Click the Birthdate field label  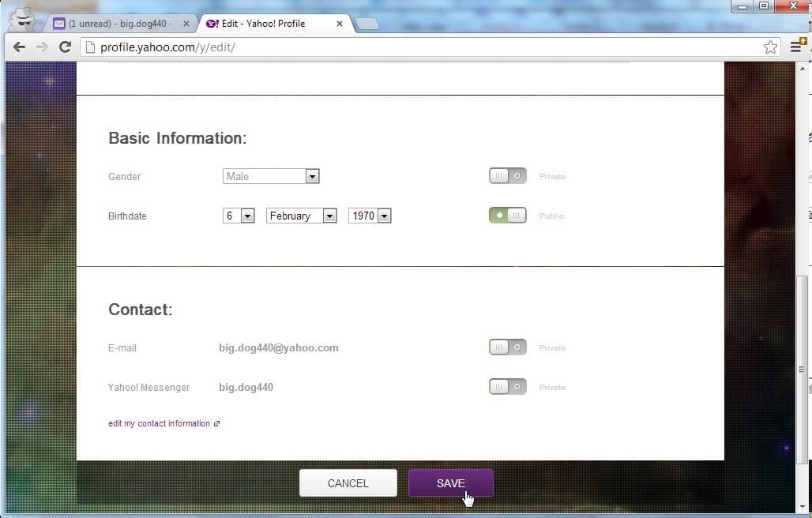pyautogui.click(x=127, y=216)
